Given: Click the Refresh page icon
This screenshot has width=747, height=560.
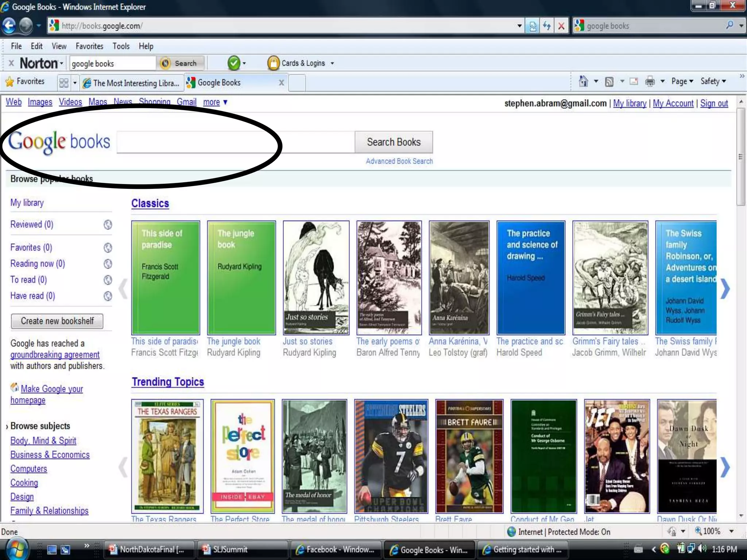Looking at the screenshot, I should click(547, 26).
